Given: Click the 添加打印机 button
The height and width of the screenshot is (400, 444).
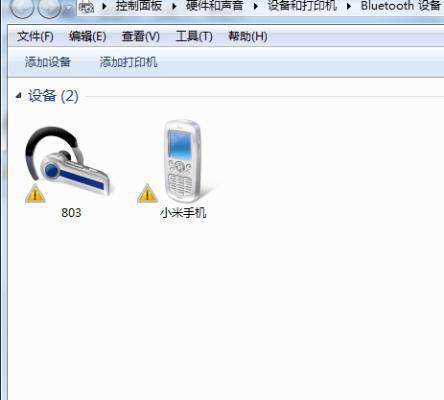Looking at the screenshot, I should (128, 62).
